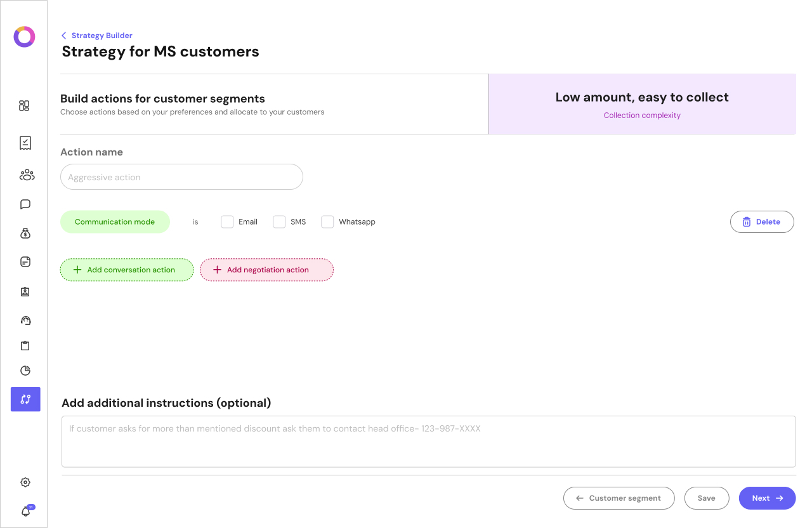Screen dimensions: 812x528
Task: Add a negotiation action
Action: 266,270
